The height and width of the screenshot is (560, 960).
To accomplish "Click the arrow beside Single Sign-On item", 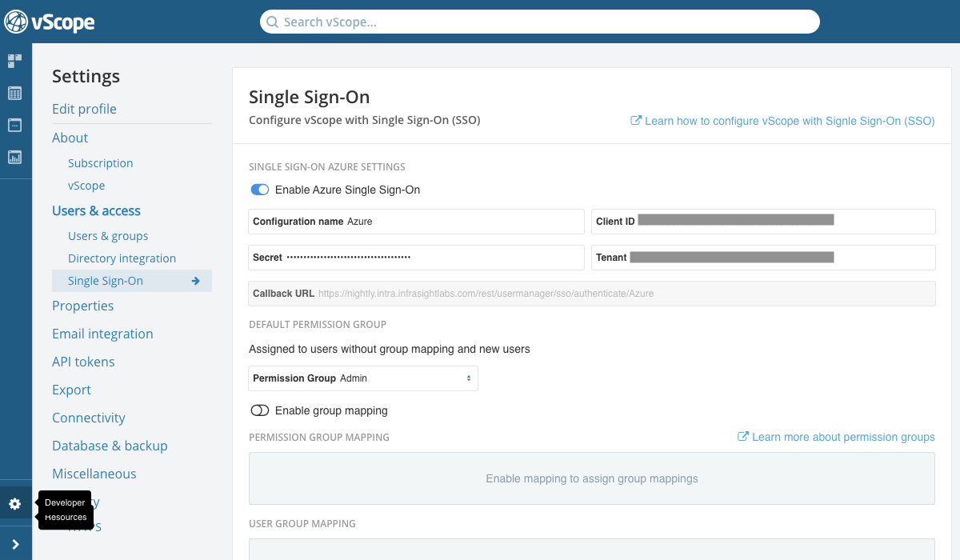I will click(195, 281).
